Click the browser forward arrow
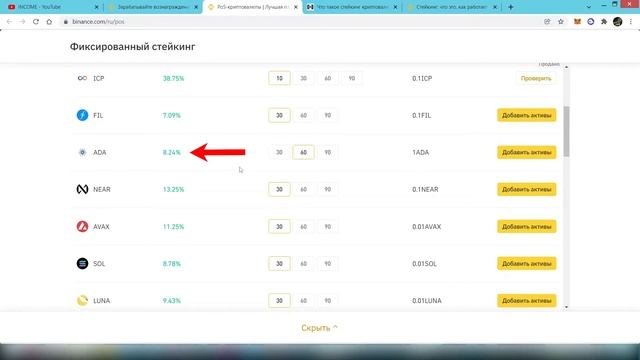The image size is (640, 360). pos(22,22)
